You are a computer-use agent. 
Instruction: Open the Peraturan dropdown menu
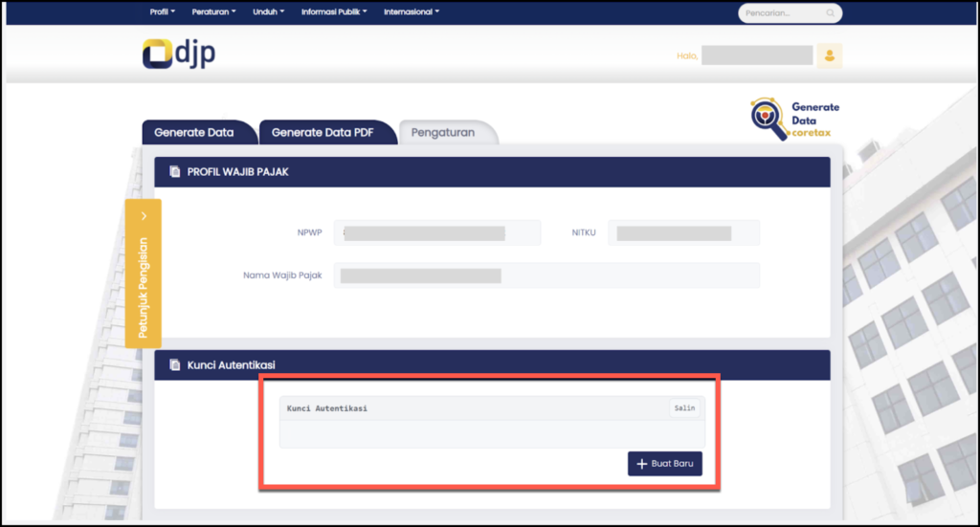click(x=213, y=12)
